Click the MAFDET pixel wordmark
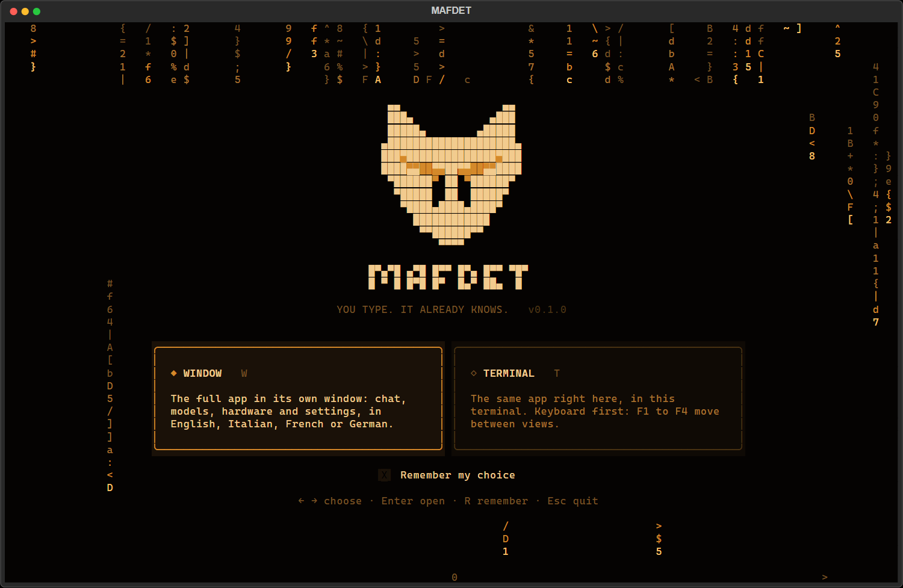The width and height of the screenshot is (903, 588). [448, 277]
